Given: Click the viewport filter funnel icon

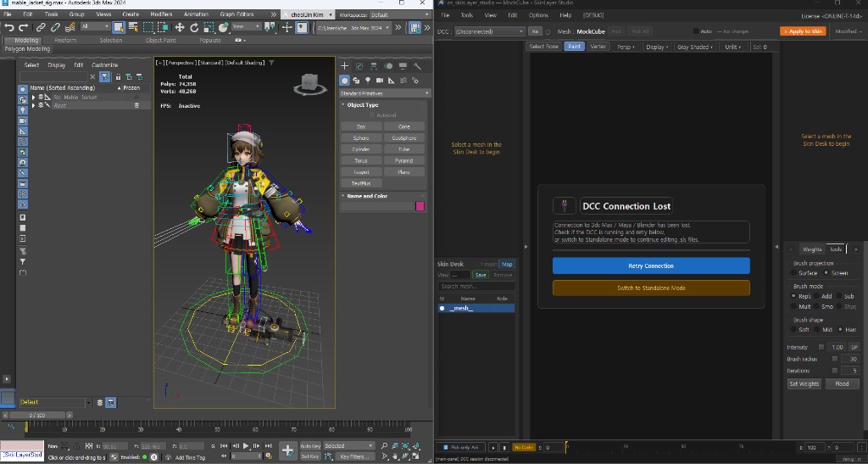Looking at the screenshot, I should [x=271, y=63].
